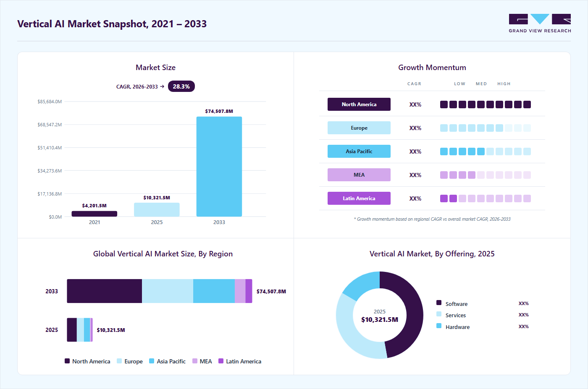Click the North America segment in 2025 bar
This screenshot has height=389, width=588.
coord(72,330)
